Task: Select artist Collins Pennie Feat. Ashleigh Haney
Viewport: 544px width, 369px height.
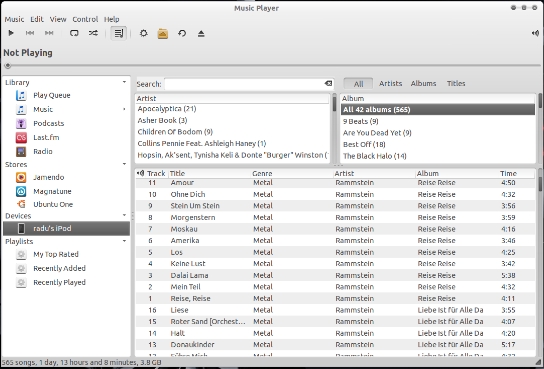Action: tap(232, 144)
